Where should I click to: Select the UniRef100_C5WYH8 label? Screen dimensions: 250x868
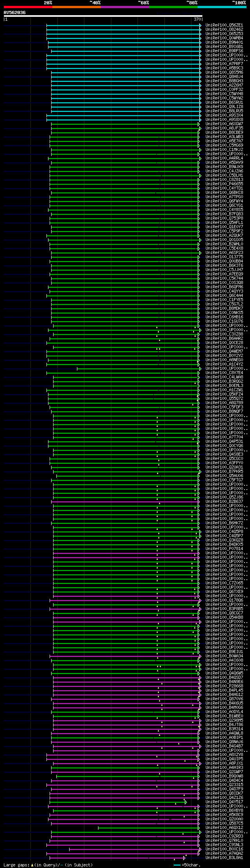click(x=224, y=94)
